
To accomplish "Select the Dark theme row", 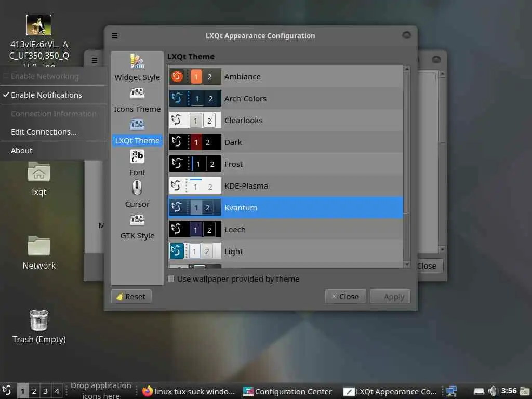I will tap(286, 142).
